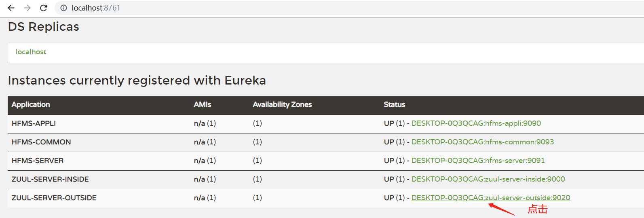644x218 pixels.
Task: Open the zuul-server-outside:9020 instance link
Action: click(x=490, y=198)
